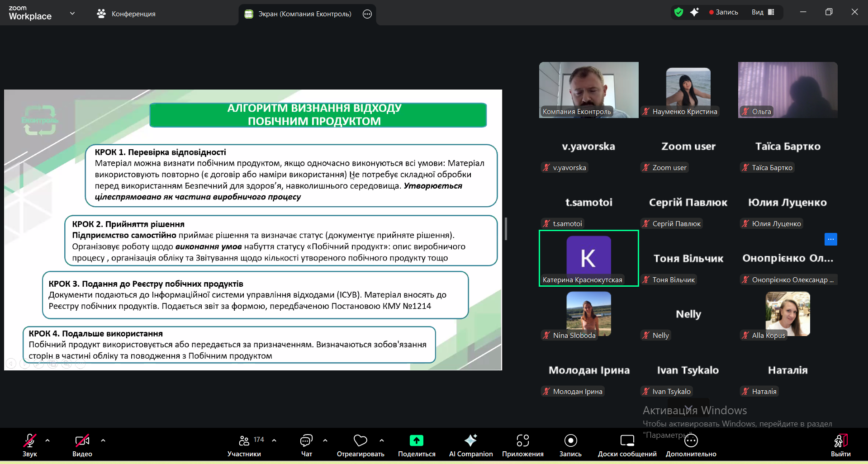Open the View layout button

(x=763, y=12)
